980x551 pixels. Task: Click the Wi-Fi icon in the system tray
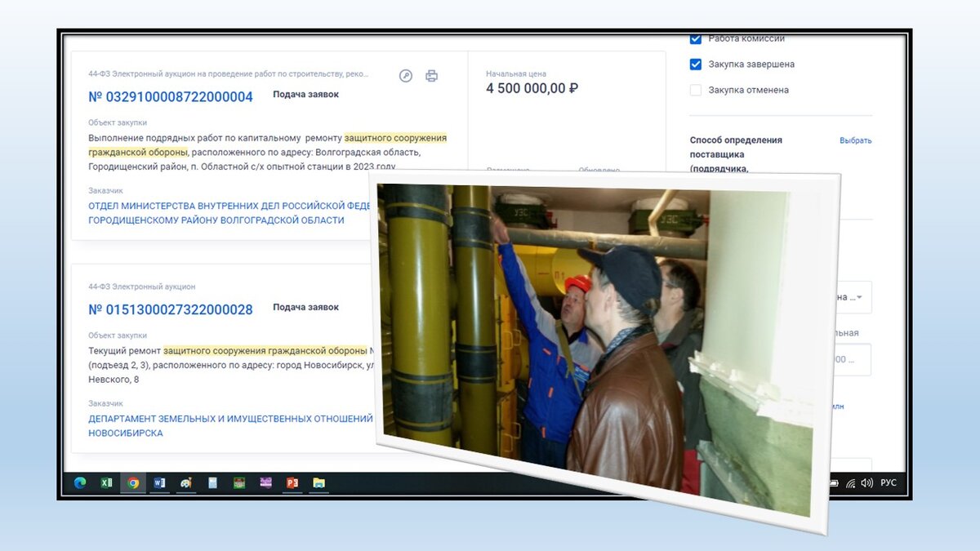pos(850,483)
